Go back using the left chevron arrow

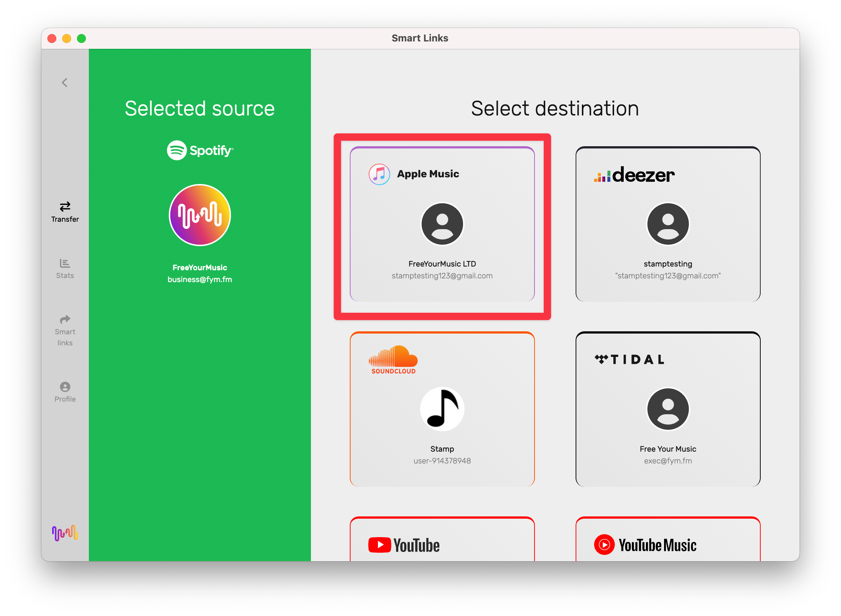[65, 83]
